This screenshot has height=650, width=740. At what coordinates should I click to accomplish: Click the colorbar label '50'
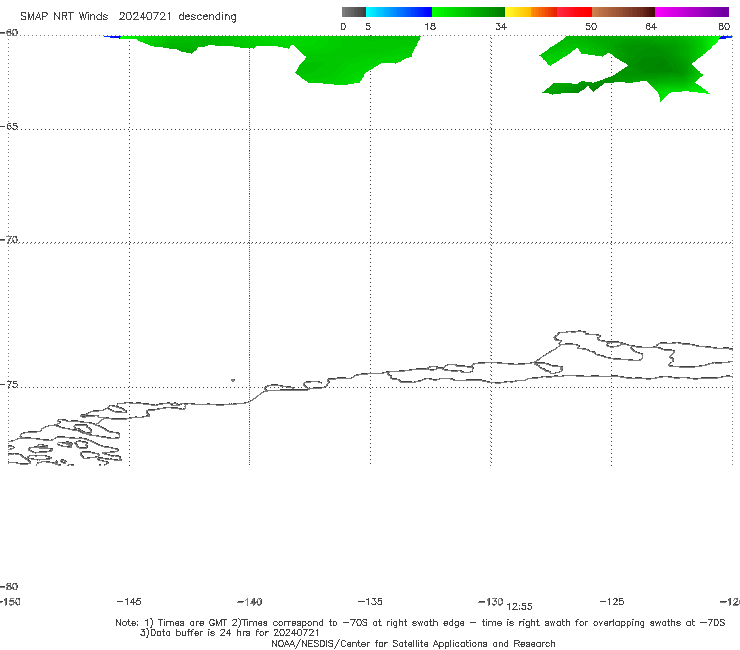[591, 27]
